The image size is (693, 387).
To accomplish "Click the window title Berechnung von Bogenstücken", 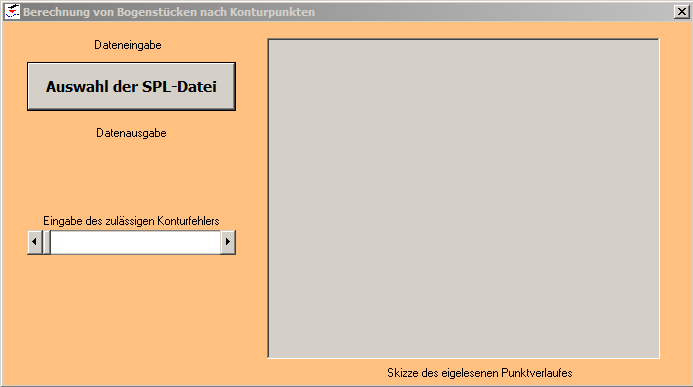I will [169, 12].
